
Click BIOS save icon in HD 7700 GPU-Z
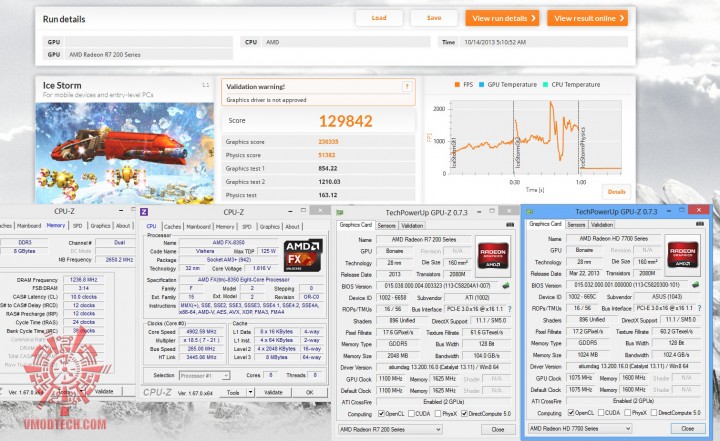click(695, 285)
